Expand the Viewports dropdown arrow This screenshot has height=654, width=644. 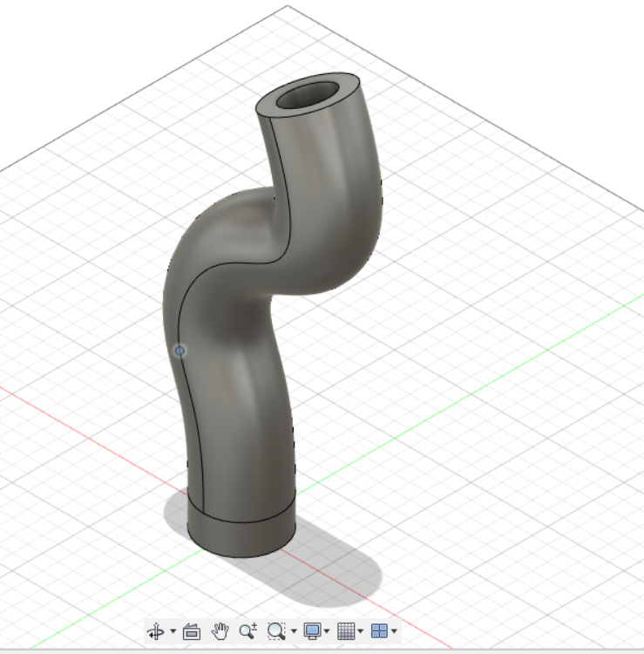point(394,631)
